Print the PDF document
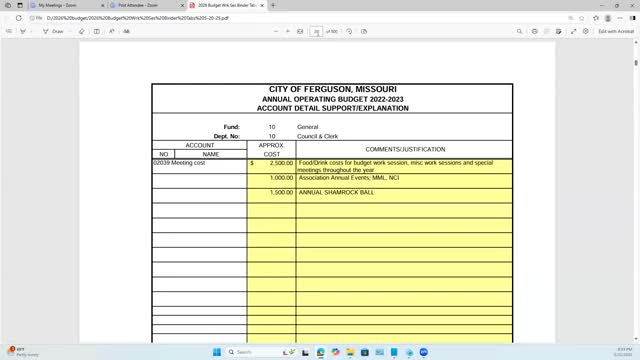The height and width of the screenshot is (360, 640). click(534, 31)
